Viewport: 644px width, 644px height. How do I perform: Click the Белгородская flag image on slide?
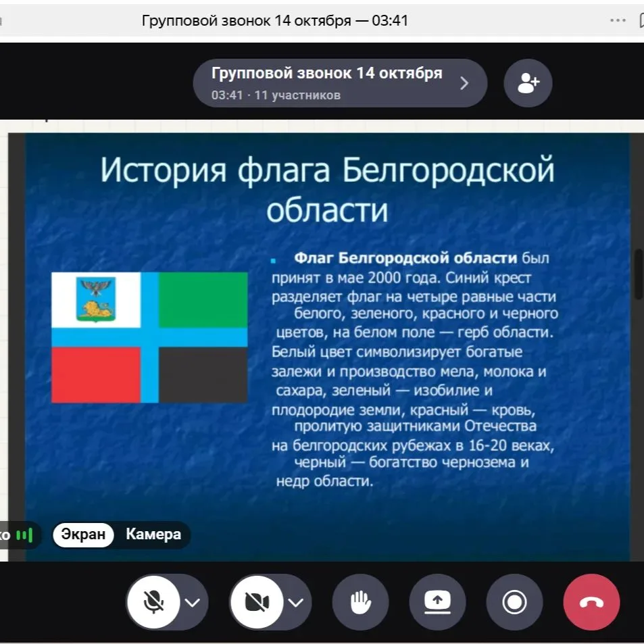click(149, 337)
